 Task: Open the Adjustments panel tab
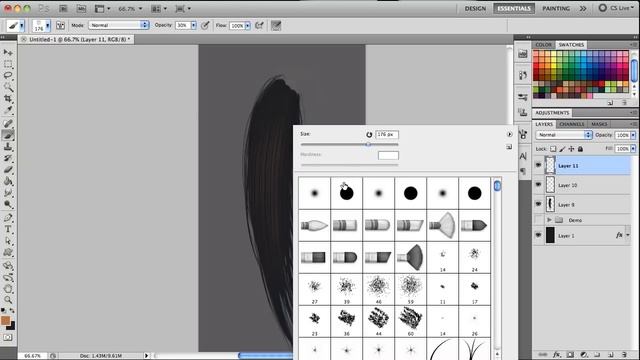pos(552,113)
